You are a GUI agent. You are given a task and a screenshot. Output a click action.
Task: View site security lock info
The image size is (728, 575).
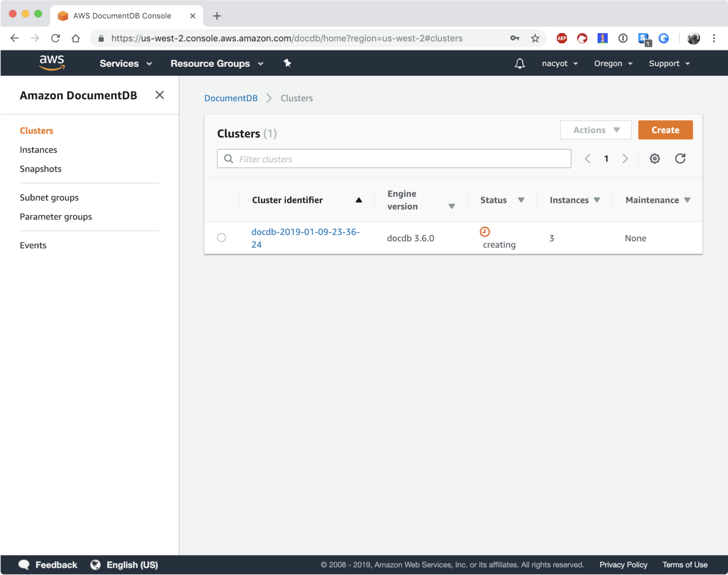pyautogui.click(x=101, y=38)
